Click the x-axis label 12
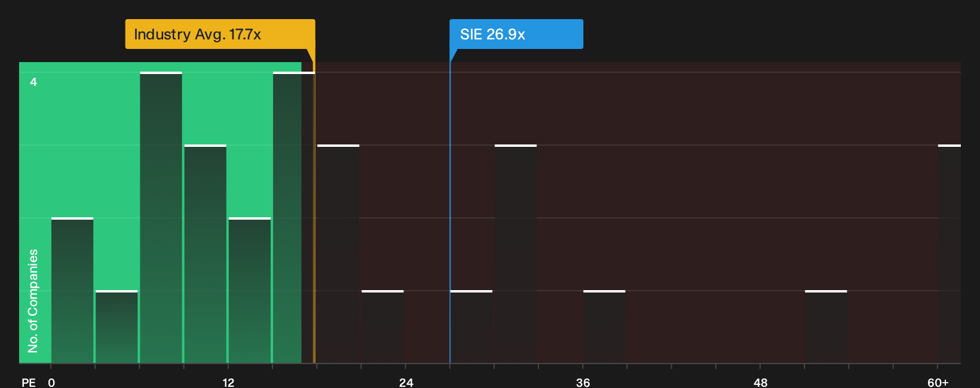 (228, 383)
